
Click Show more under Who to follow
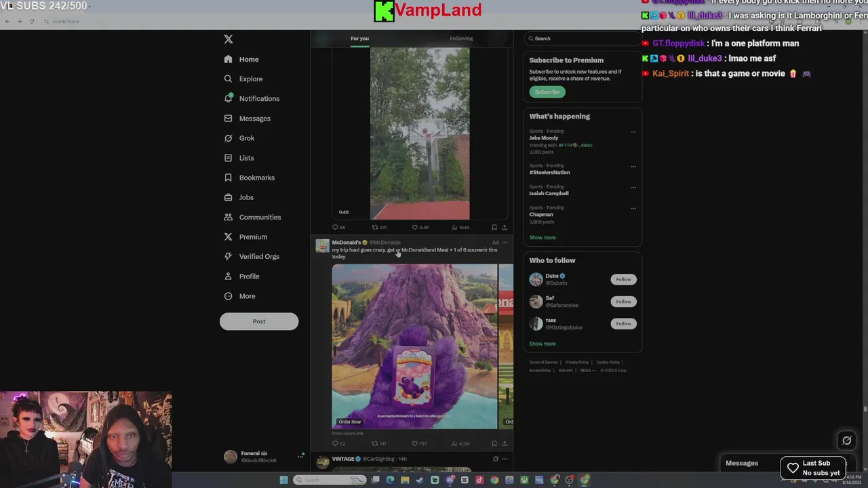tap(542, 344)
